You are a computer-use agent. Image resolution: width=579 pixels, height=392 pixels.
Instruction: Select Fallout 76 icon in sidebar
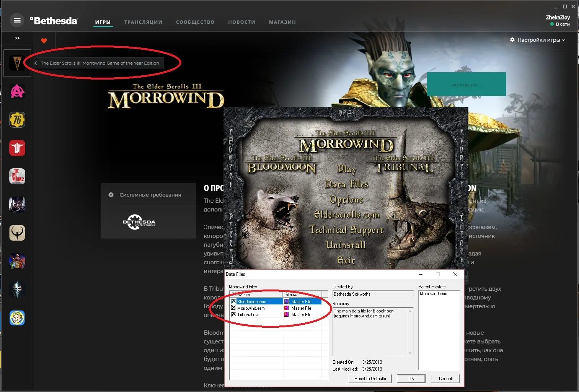point(17,120)
